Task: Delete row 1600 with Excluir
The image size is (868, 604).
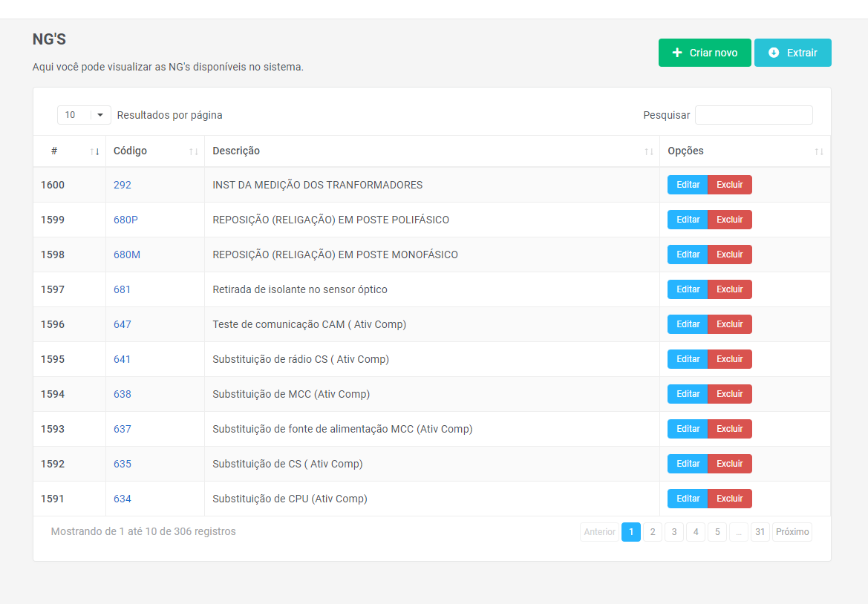Action: tap(729, 185)
